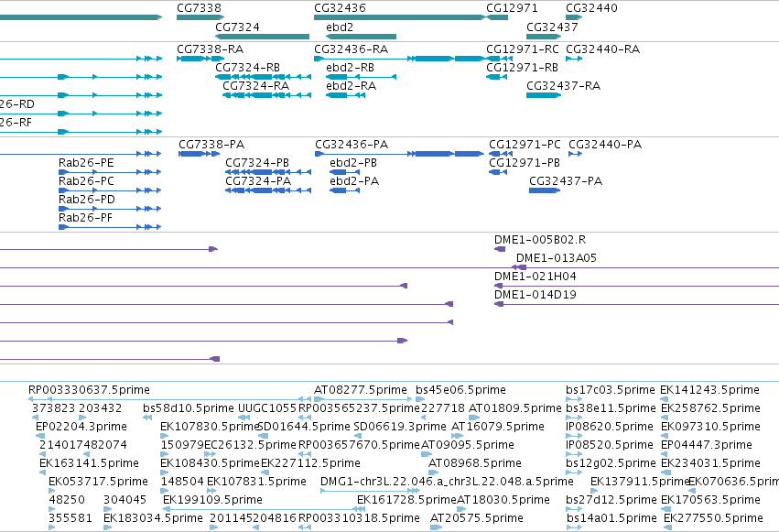The width and height of the screenshot is (779, 532).
Task: Click protein CG7338-PA label
Action: click(211, 145)
